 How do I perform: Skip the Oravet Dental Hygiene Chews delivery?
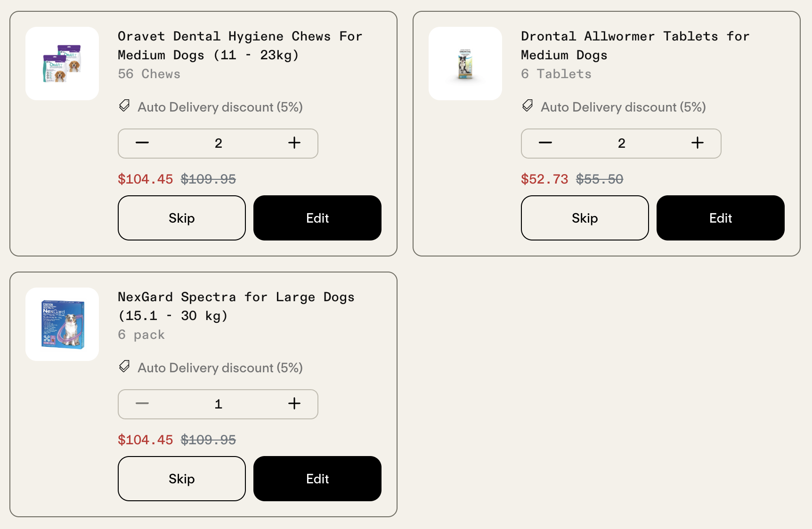tap(182, 218)
